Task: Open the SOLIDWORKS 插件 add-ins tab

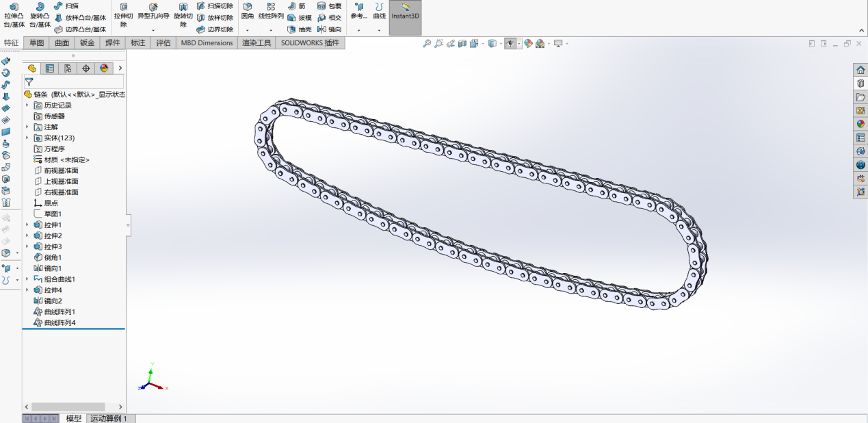Action: click(x=311, y=43)
